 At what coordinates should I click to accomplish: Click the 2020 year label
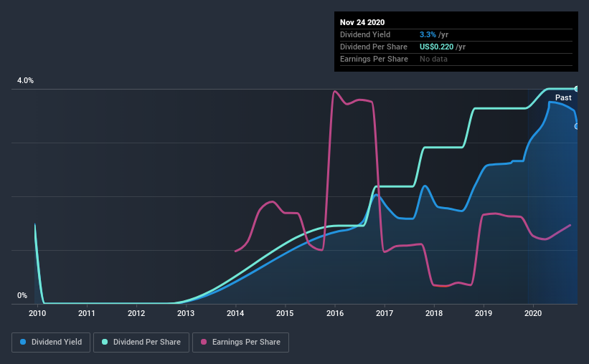coord(533,313)
